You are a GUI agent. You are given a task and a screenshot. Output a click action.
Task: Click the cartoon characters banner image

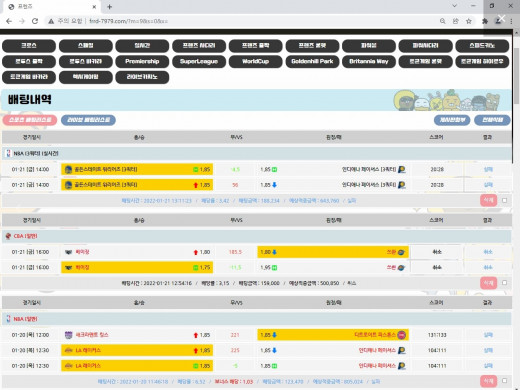pyautogui.click(x=447, y=100)
